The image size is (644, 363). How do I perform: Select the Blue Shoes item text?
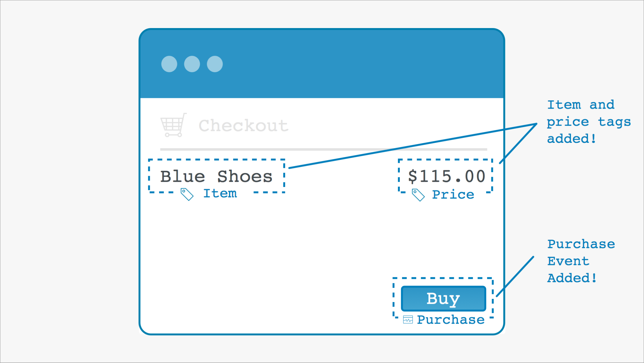pyautogui.click(x=216, y=176)
